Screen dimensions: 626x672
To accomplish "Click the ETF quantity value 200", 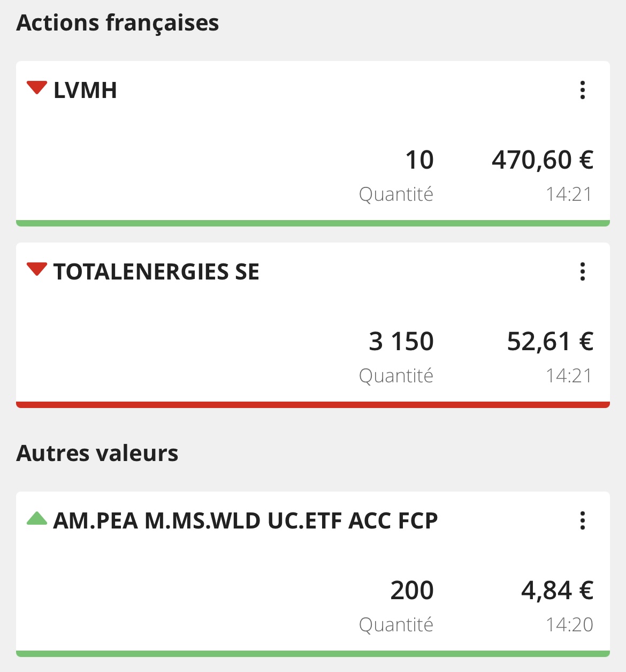I will 412,591.
